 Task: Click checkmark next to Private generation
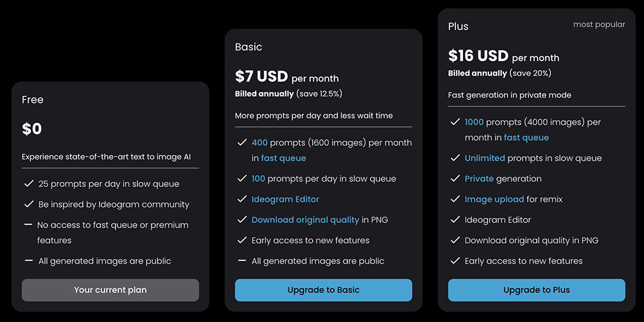point(455,179)
